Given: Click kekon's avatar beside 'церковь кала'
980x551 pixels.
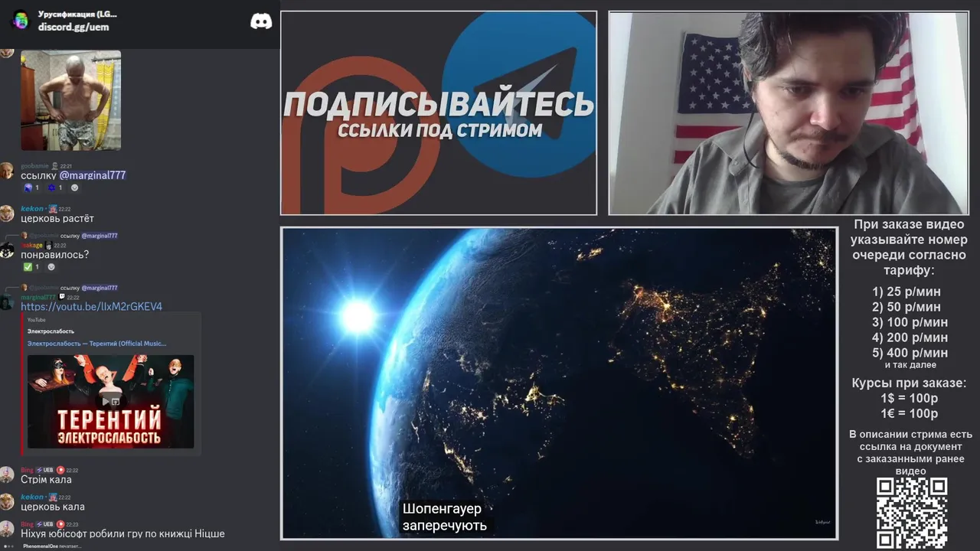Looking at the screenshot, I should [x=7, y=502].
